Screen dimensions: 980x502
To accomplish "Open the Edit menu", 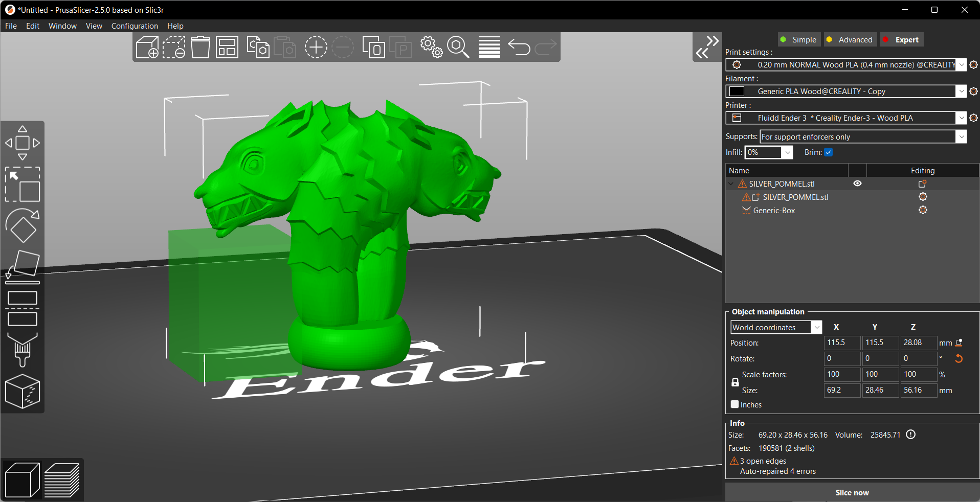I will pyautogui.click(x=33, y=26).
